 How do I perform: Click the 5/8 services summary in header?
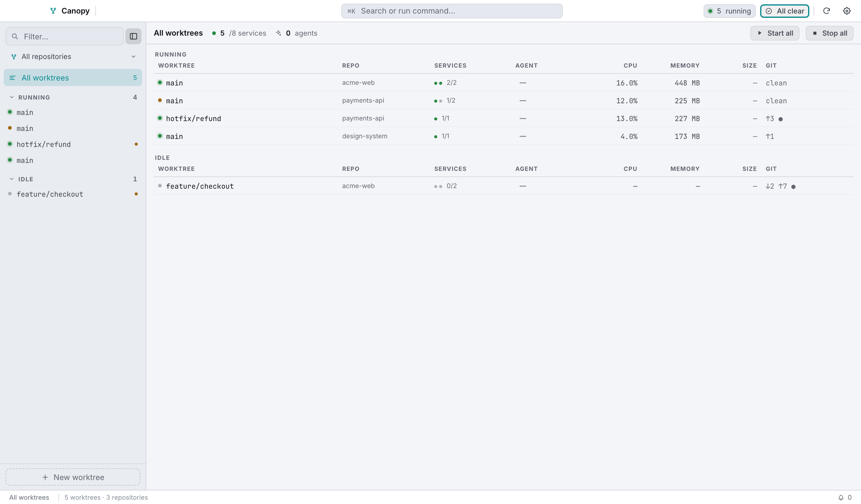pos(239,33)
